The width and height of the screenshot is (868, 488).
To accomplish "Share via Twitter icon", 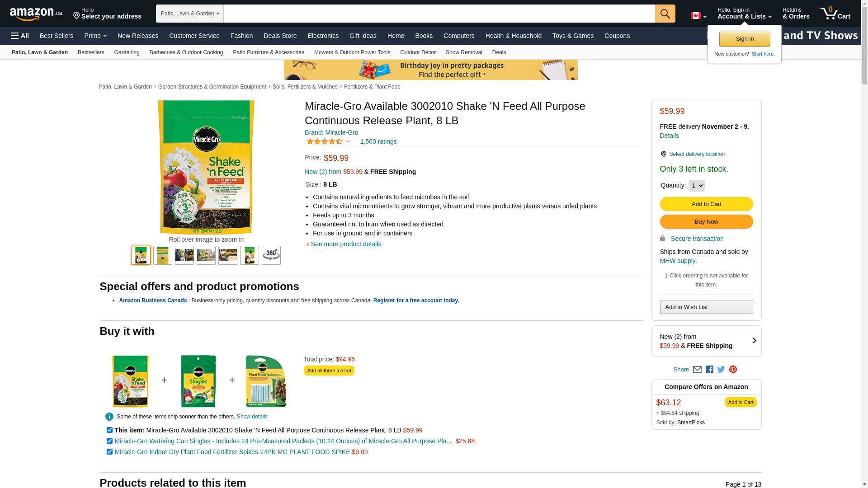I will [x=721, y=370].
